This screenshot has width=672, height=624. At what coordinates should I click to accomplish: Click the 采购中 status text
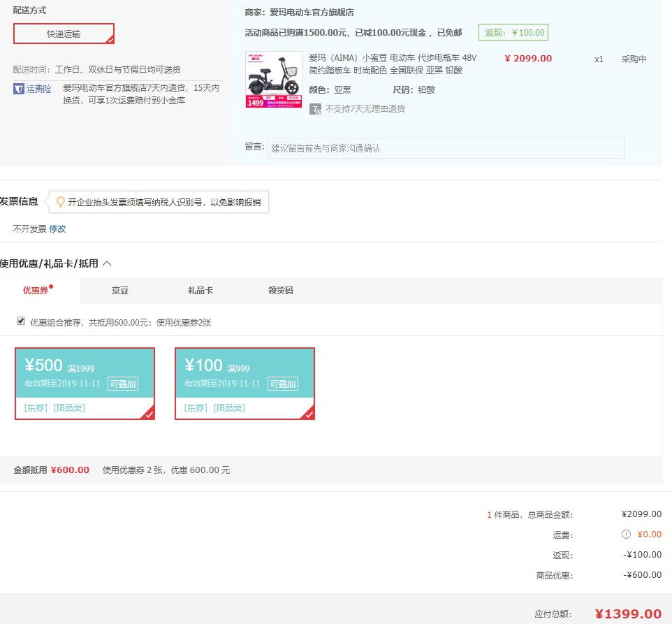tap(634, 59)
